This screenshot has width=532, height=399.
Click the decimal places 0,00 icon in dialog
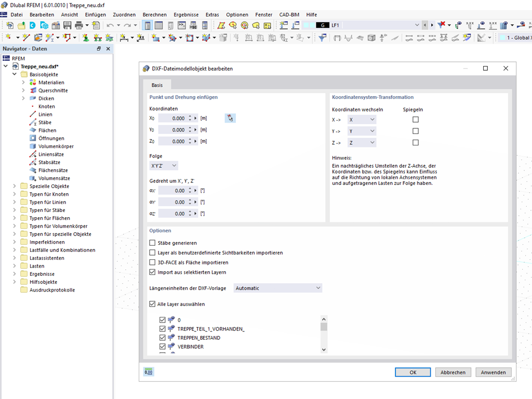click(x=149, y=372)
